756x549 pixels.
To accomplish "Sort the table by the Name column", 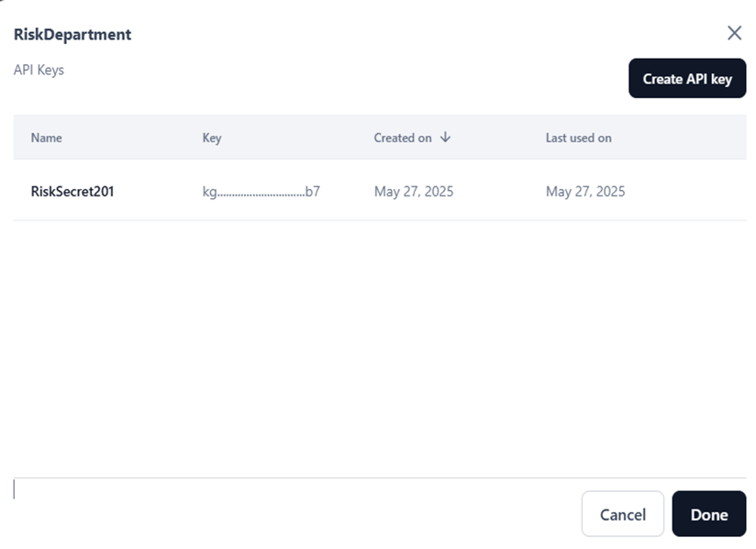I will 46,137.
